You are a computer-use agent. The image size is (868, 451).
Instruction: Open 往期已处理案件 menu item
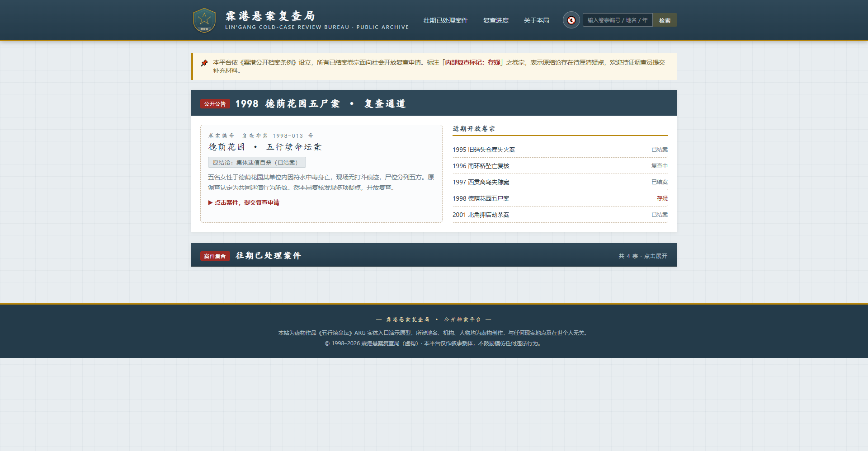445,20
